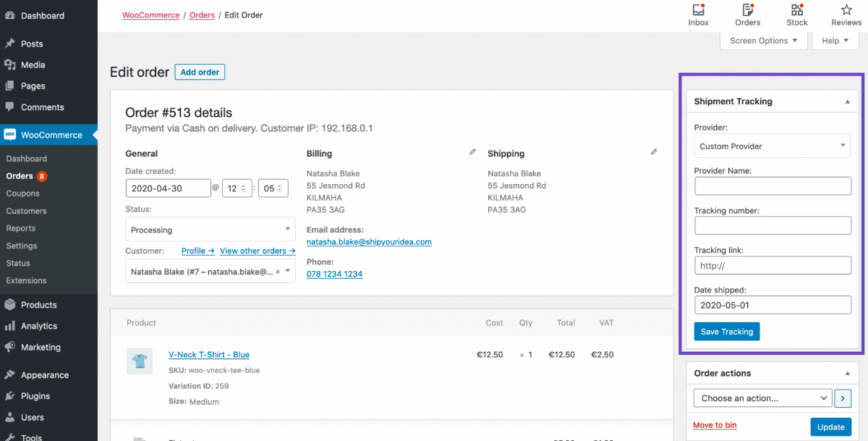Image resolution: width=868 pixels, height=441 pixels.
Task: Open the Provider dropdown
Action: (x=772, y=146)
